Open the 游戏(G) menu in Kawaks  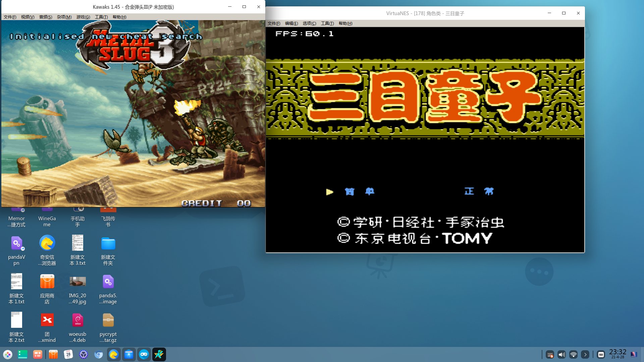pos(83,17)
